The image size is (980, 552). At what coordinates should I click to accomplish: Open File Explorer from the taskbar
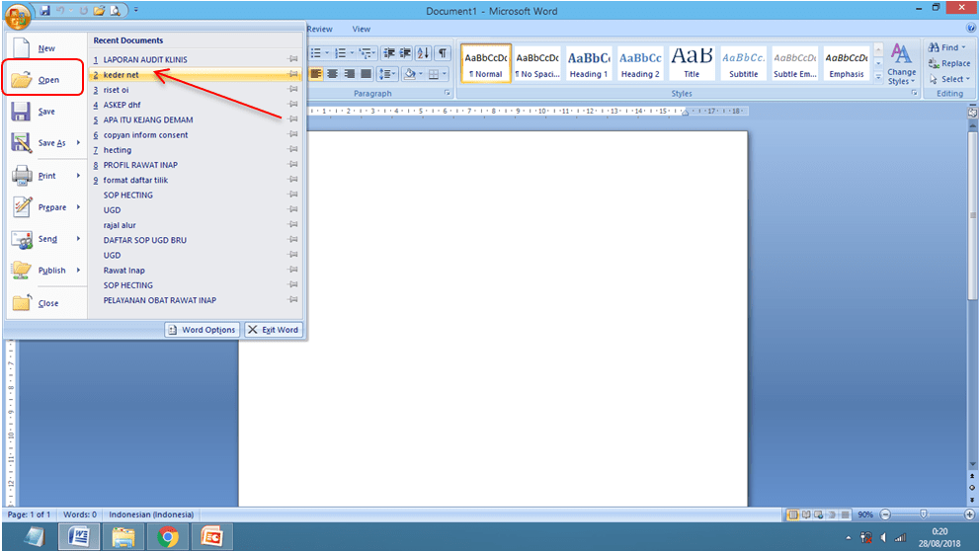[123, 536]
